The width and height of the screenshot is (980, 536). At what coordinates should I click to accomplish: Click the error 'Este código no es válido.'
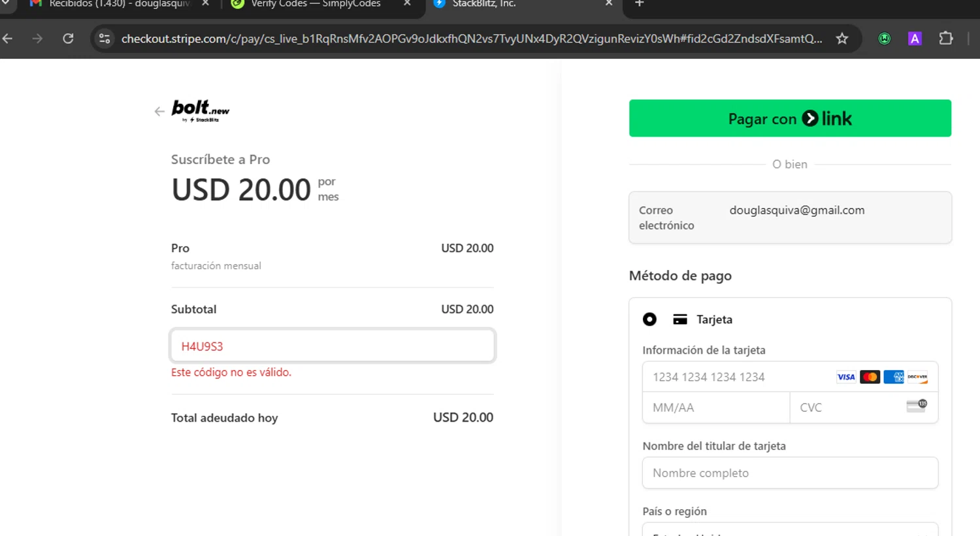tap(231, 372)
